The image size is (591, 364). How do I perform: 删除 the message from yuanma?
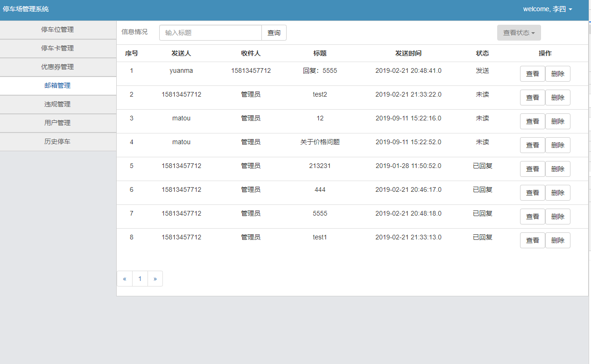tap(557, 73)
